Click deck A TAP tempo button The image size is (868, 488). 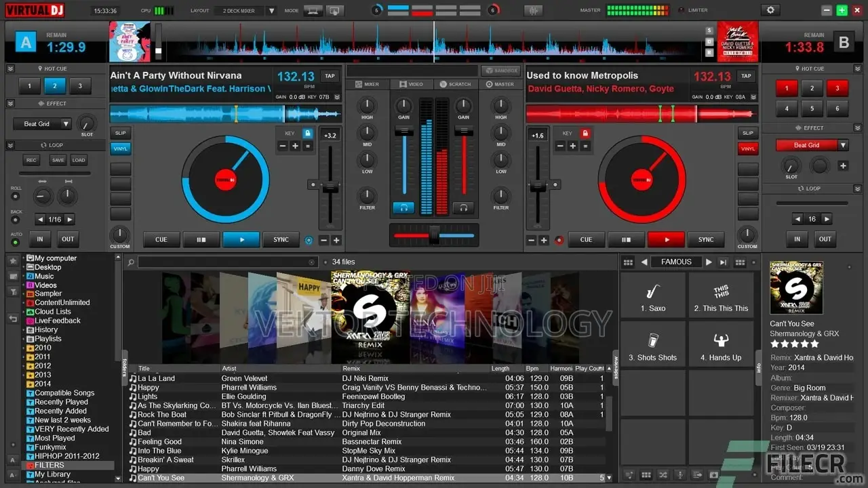click(x=330, y=76)
